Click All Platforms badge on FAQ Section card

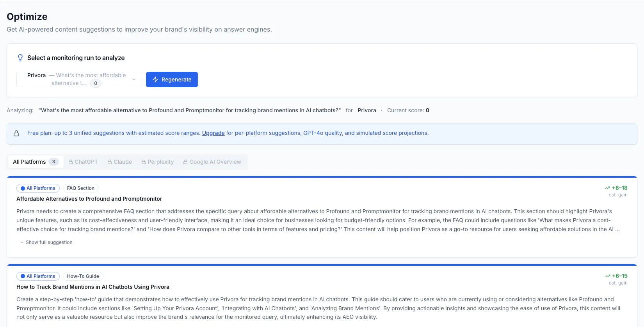38,188
